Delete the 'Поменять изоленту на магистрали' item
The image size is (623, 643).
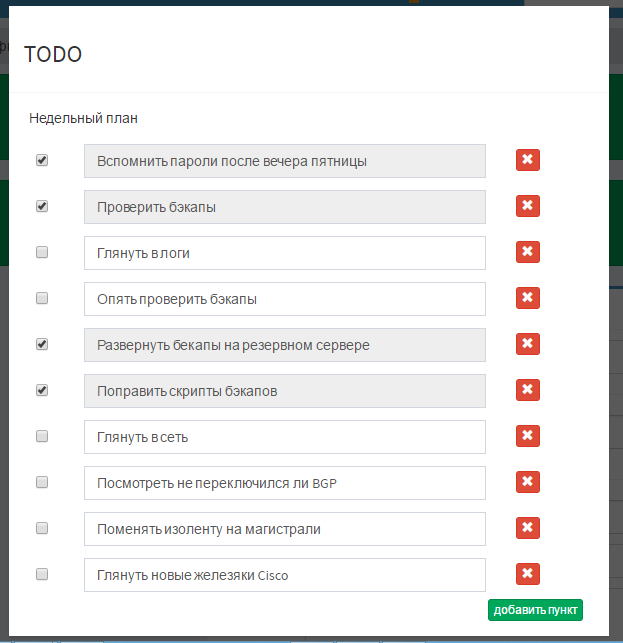tap(527, 527)
